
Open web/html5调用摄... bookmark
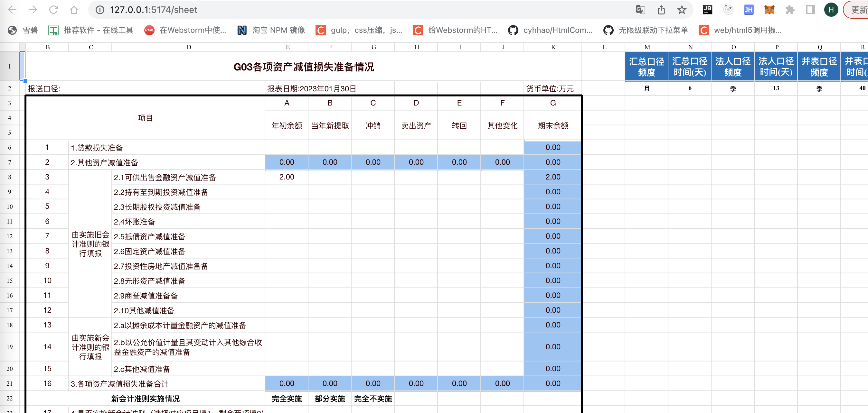(740, 30)
